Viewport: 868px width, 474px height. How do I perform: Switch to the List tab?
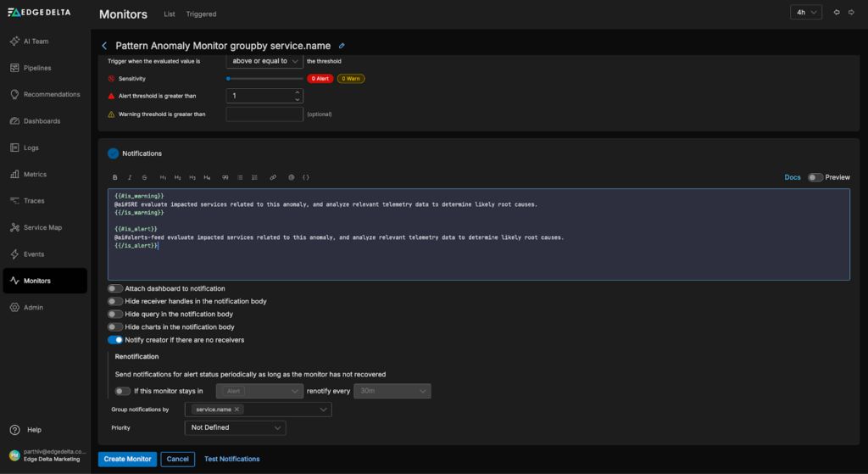click(x=170, y=14)
